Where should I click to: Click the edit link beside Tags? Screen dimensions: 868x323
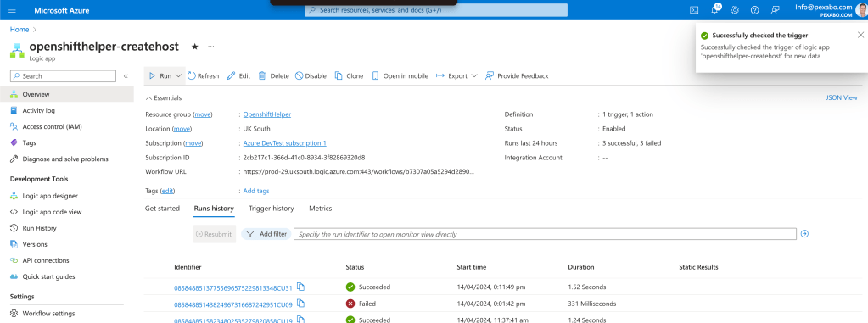pos(168,191)
